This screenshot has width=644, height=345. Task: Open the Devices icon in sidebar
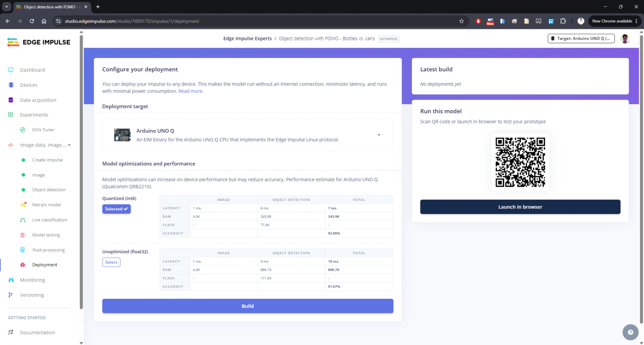click(11, 85)
